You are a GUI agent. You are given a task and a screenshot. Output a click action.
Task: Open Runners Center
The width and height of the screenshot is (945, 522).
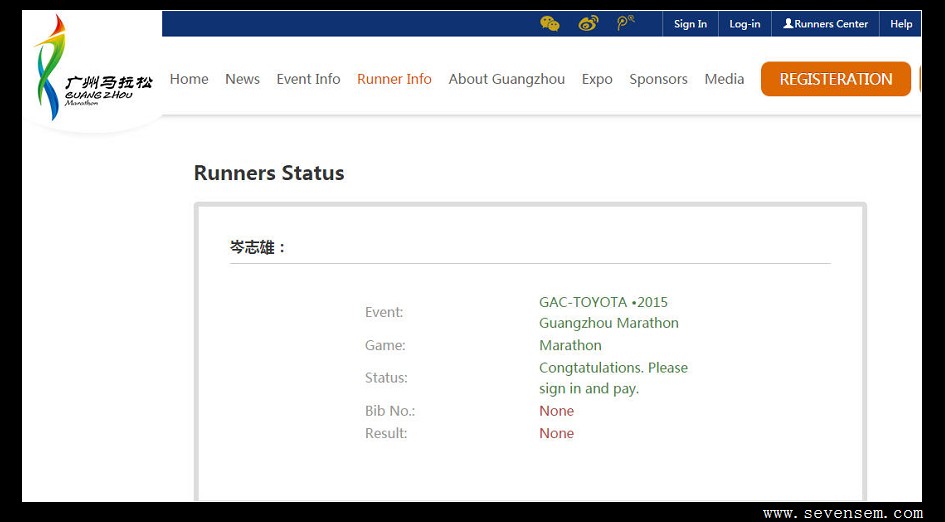826,24
